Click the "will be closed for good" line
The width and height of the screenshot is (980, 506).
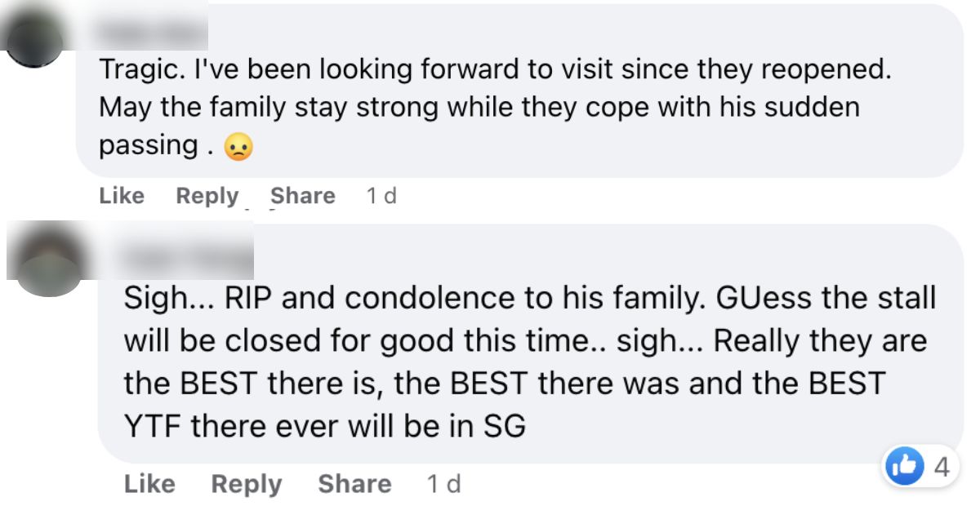(524, 341)
